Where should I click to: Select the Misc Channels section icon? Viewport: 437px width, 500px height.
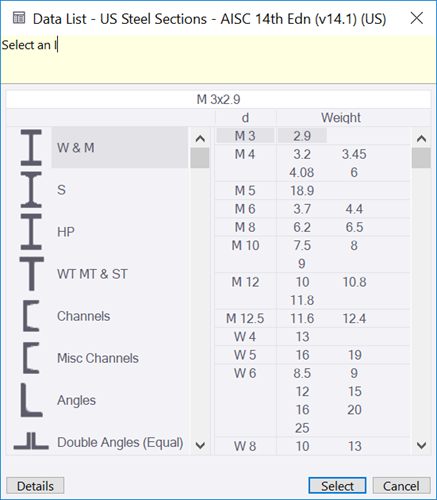point(31,358)
